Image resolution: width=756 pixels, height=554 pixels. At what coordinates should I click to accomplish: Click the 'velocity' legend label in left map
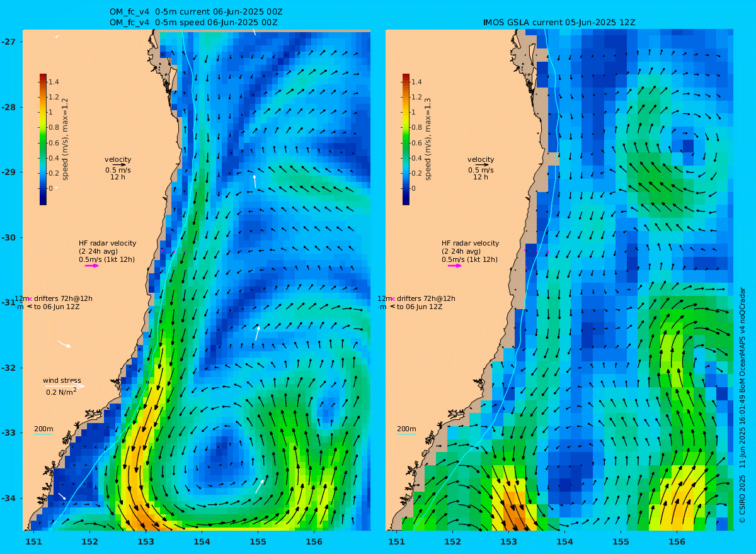[x=118, y=159]
